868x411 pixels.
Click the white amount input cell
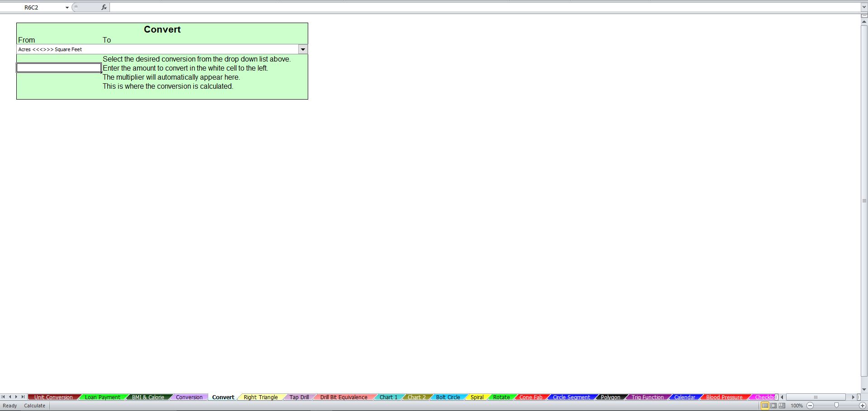click(x=59, y=68)
